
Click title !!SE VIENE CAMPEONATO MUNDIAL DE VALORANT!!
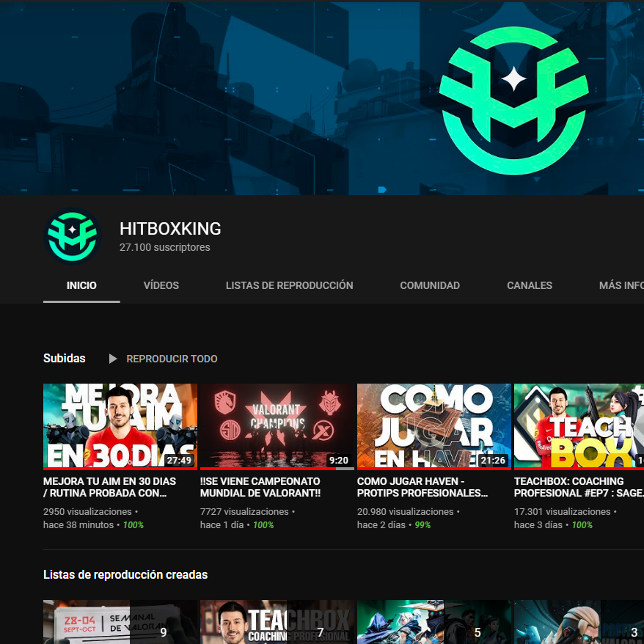point(260,487)
